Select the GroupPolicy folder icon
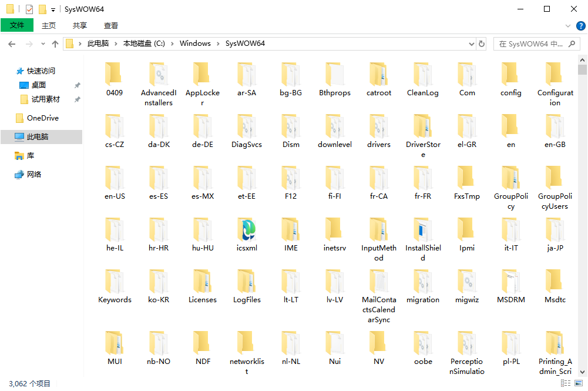This screenshot has height=391, width=588. (510, 178)
